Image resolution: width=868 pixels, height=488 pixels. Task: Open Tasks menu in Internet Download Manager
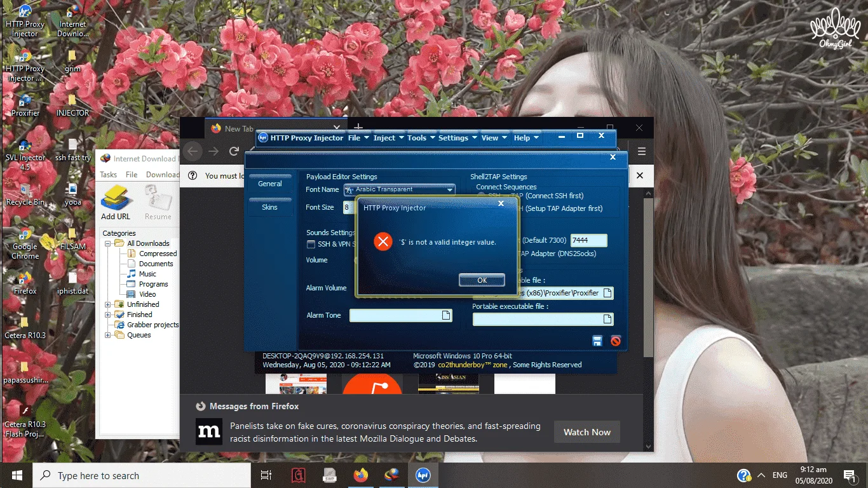109,175
